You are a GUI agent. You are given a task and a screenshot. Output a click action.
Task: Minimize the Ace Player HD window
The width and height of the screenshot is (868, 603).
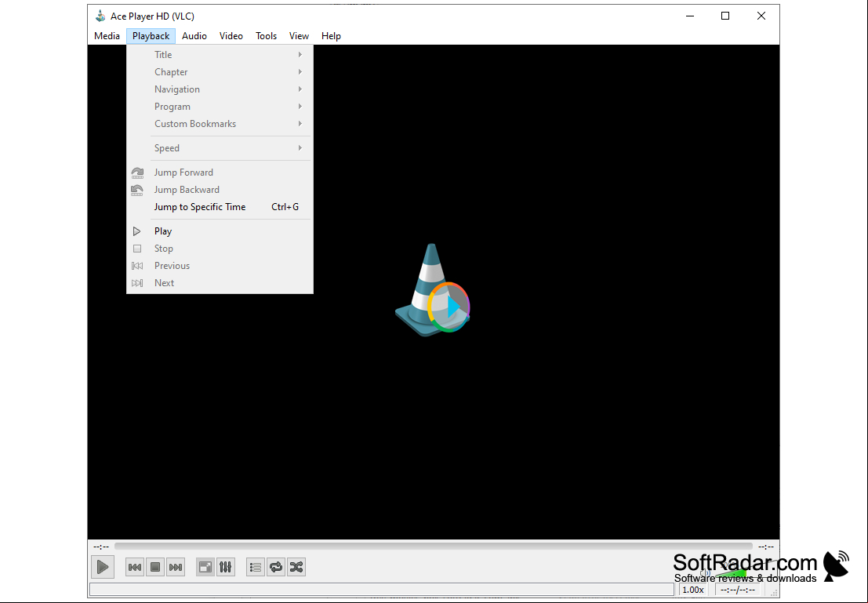point(690,16)
